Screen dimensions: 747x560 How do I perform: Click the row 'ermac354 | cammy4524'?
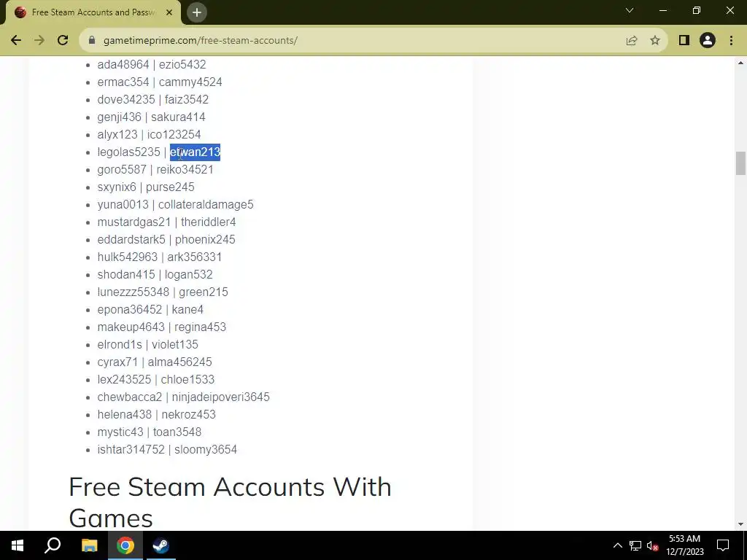coord(160,82)
